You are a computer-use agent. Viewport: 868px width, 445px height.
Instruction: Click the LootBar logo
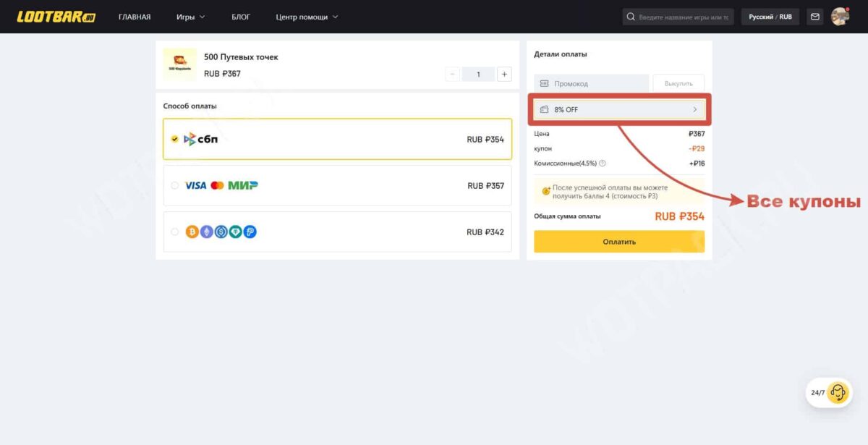click(x=56, y=17)
